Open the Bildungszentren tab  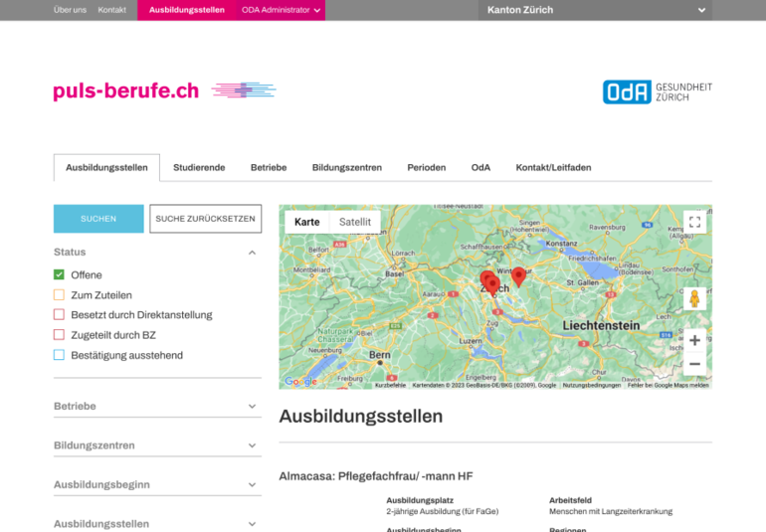346,168
